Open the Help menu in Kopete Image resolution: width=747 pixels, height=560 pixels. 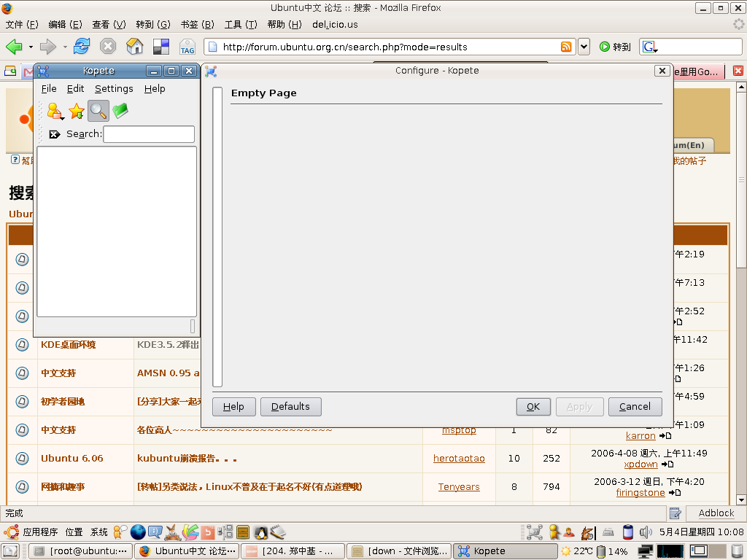coord(155,88)
